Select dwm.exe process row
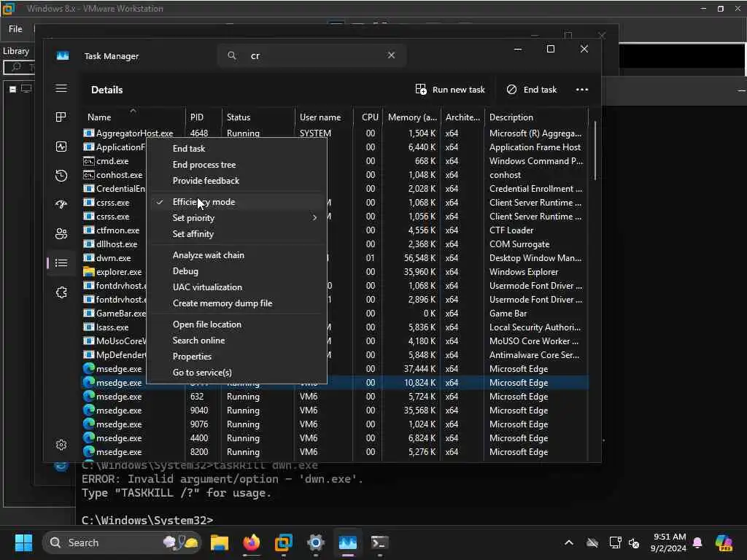Screen dimensions: 747x560 [336, 258]
